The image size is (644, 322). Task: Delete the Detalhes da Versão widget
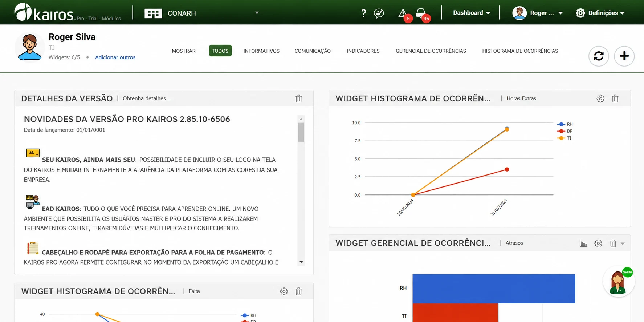click(298, 98)
